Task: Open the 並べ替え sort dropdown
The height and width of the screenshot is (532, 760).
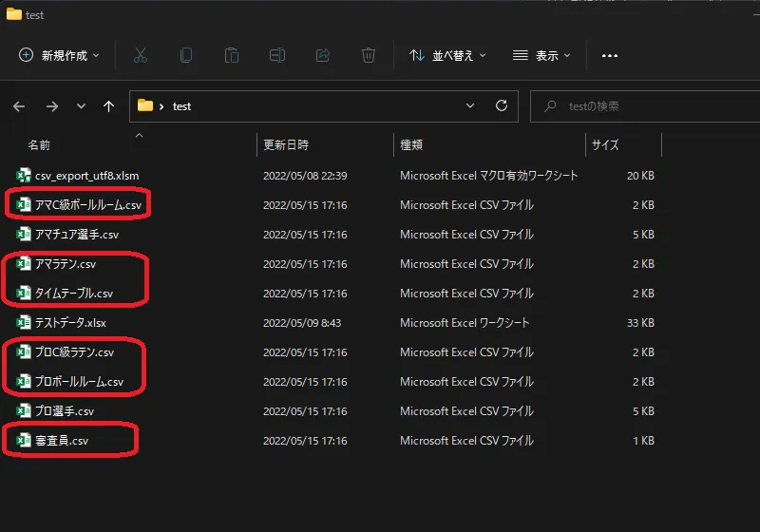Action: coord(447,56)
